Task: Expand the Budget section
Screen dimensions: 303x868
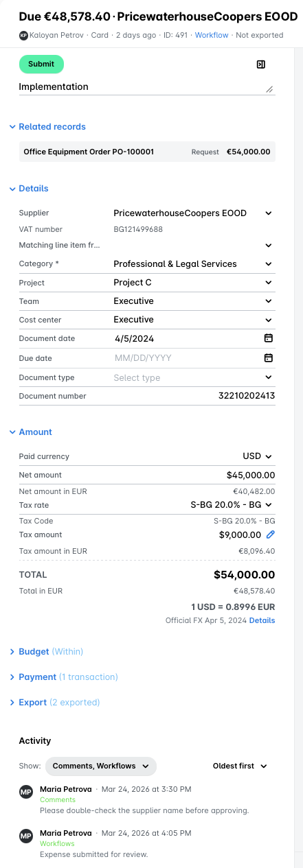Action: [46, 652]
